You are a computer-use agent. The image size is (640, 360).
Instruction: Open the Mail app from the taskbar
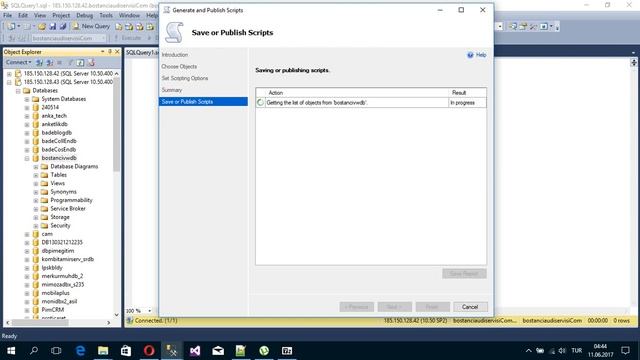(218, 351)
